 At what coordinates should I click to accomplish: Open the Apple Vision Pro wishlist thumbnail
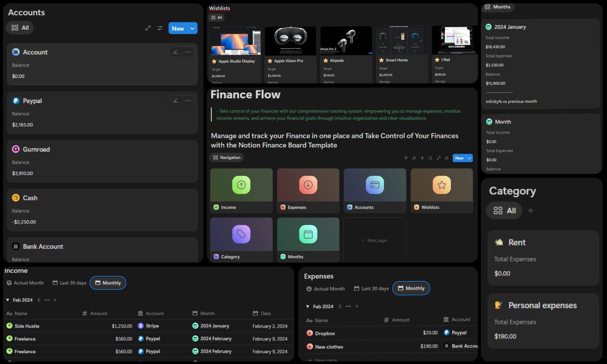(x=290, y=41)
